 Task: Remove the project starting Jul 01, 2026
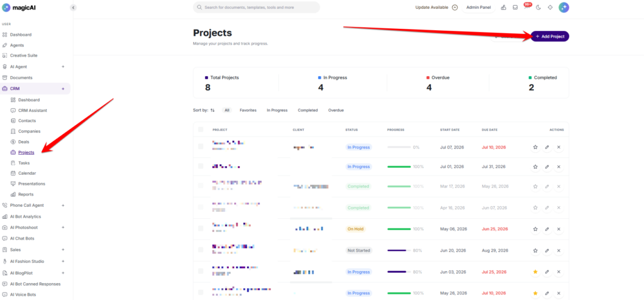point(558,167)
